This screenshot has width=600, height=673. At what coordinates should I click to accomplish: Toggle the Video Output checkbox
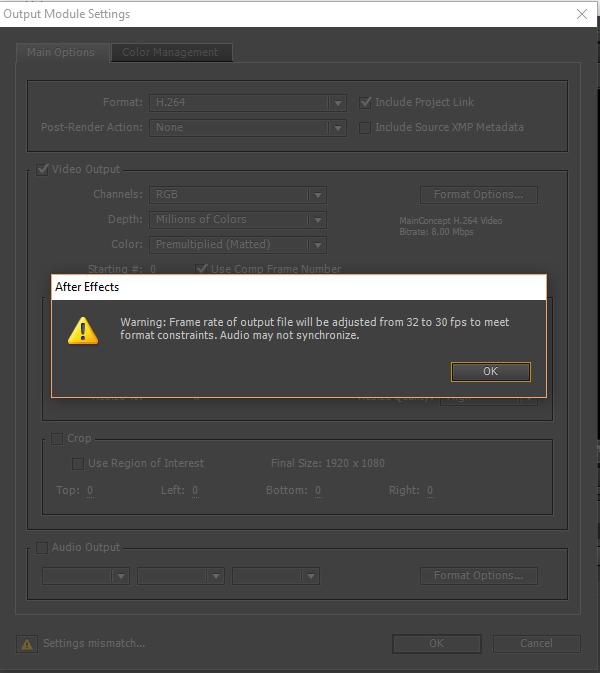(x=42, y=169)
